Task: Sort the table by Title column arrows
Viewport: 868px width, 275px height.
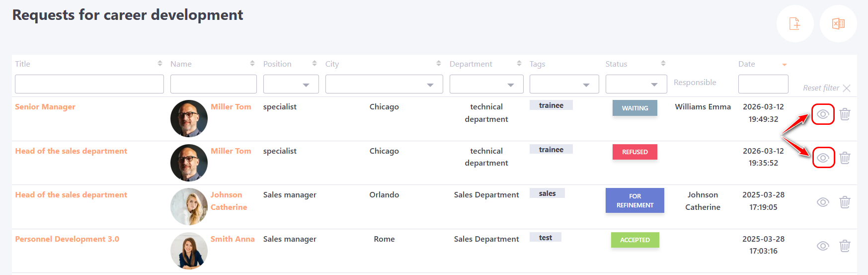Action: coord(159,64)
